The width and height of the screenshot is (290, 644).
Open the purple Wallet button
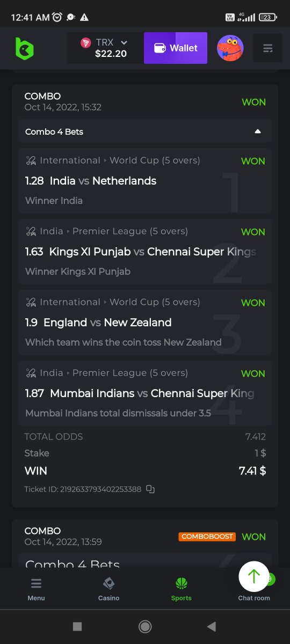tap(176, 48)
